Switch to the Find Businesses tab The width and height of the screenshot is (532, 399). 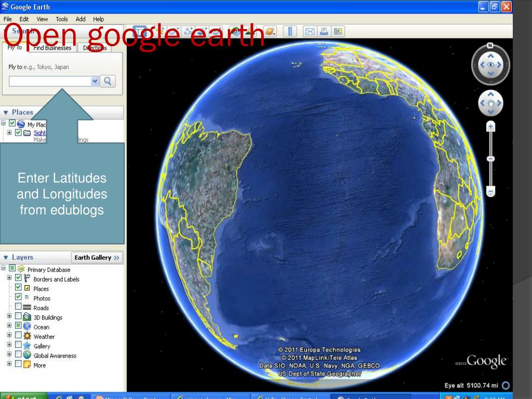pos(52,48)
